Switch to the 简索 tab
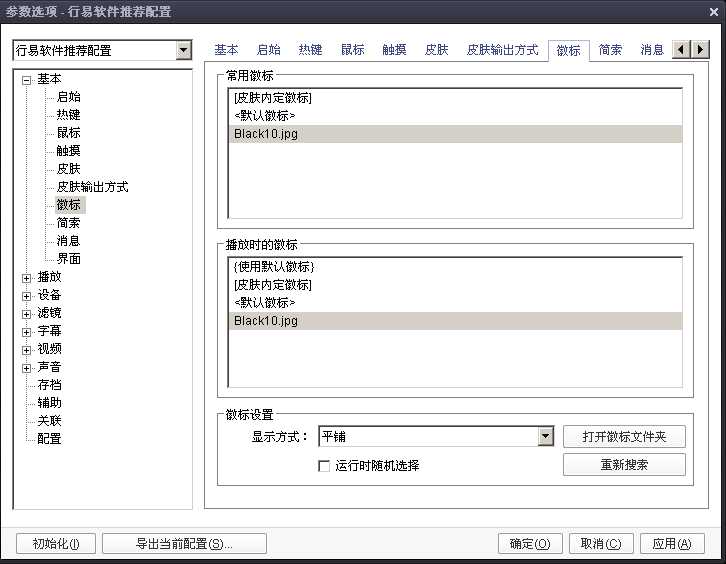726x564 pixels. [x=610, y=50]
